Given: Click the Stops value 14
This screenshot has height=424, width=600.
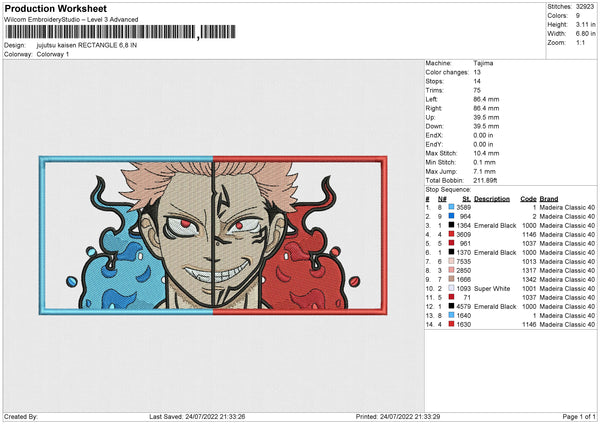Looking at the screenshot, I should point(477,81).
